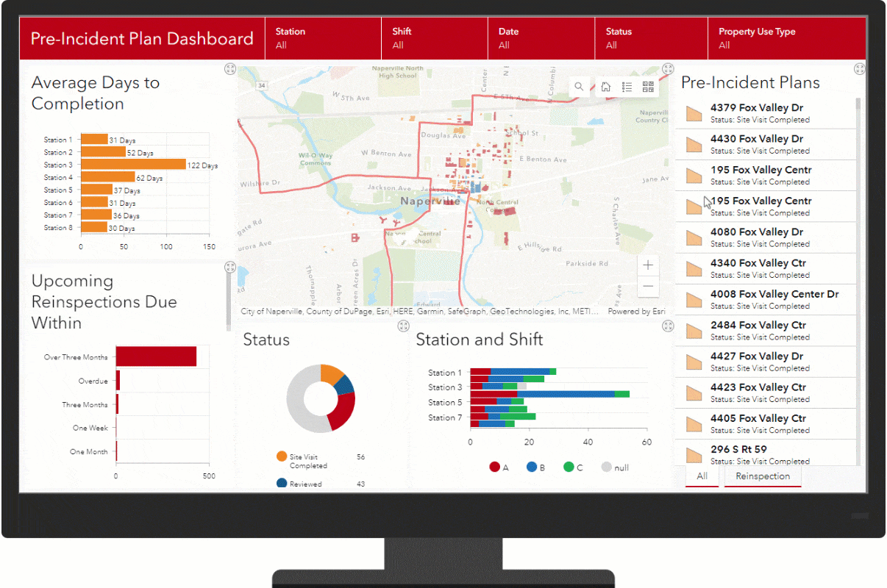
Task: Click the expand icon on the map panel
Action: [x=668, y=68]
